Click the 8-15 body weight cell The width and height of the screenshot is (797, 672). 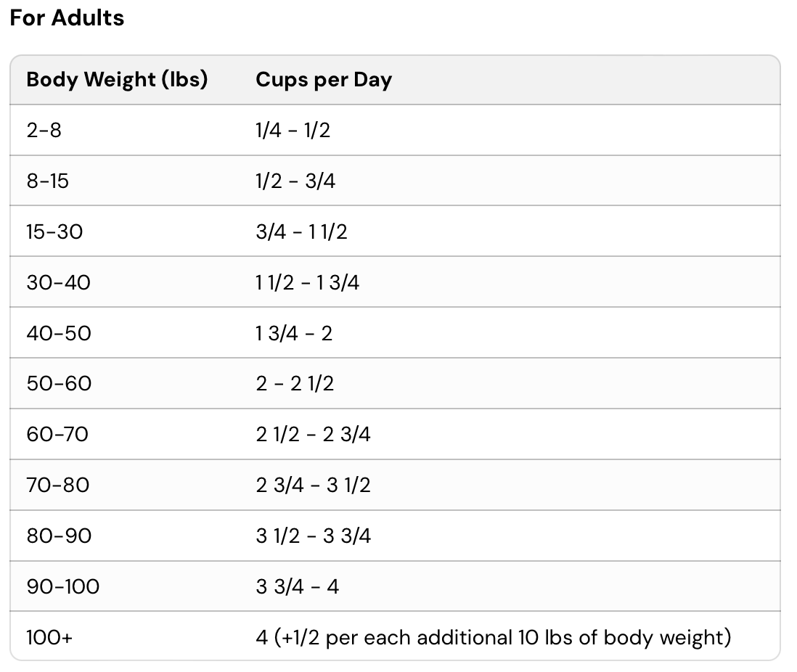coord(48,181)
